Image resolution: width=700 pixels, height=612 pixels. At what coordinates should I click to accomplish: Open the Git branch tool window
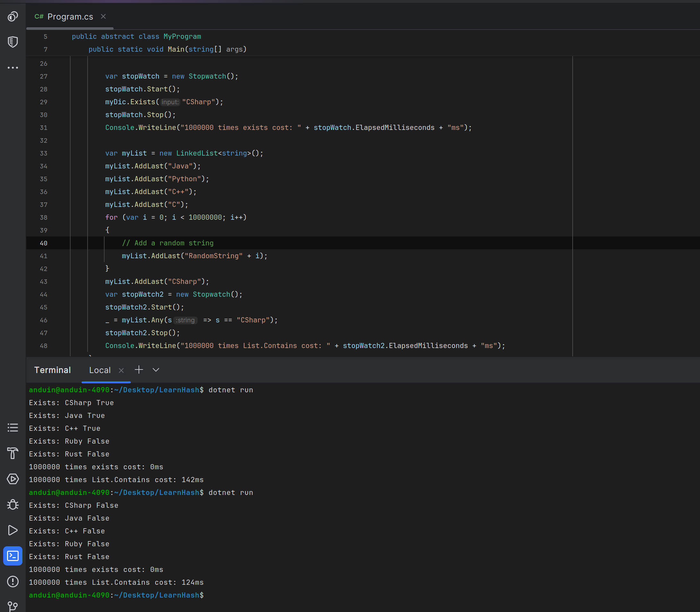[13, 606]
